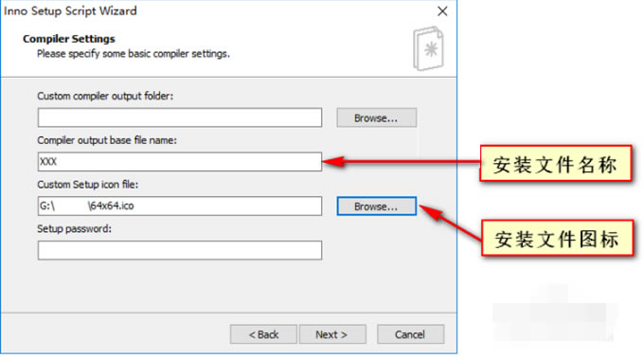644x359 pixels.
Task: Focus the Custom compiler output folder field
Action: pyautogui.click(x=180, y=117)
